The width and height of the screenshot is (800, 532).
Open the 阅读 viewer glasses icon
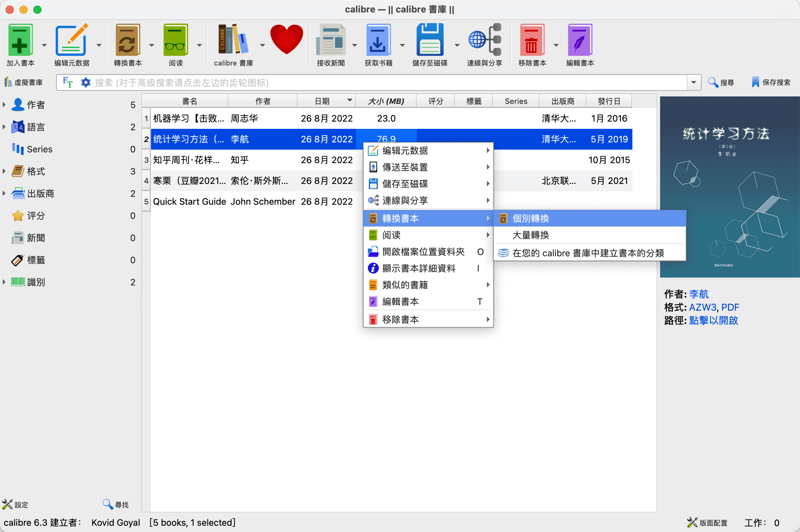click(x=176, y=40)
